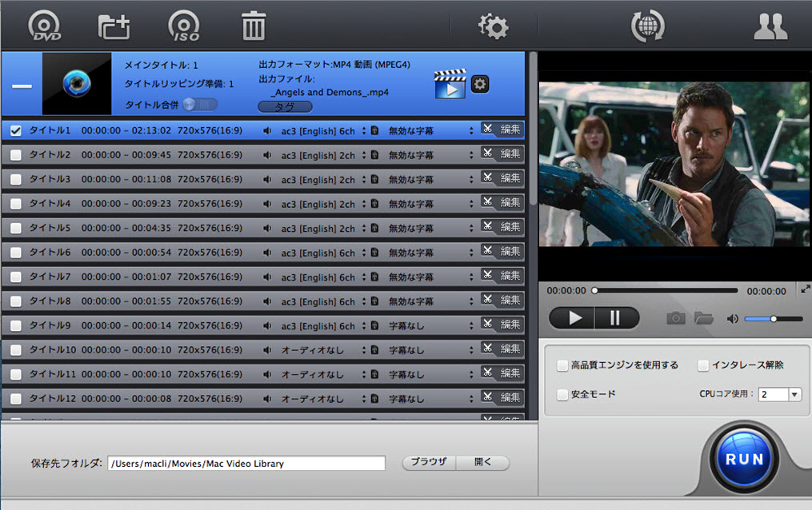Screen dimensions: 812x510
Task: Pause the preview video
Action: tap(616, 317)
